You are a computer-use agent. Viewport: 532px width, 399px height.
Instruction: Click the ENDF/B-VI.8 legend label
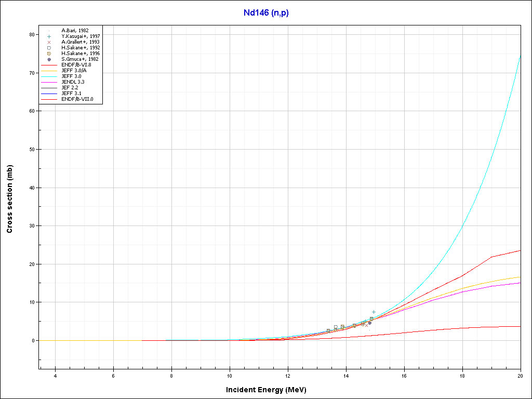tap(76, 65)
